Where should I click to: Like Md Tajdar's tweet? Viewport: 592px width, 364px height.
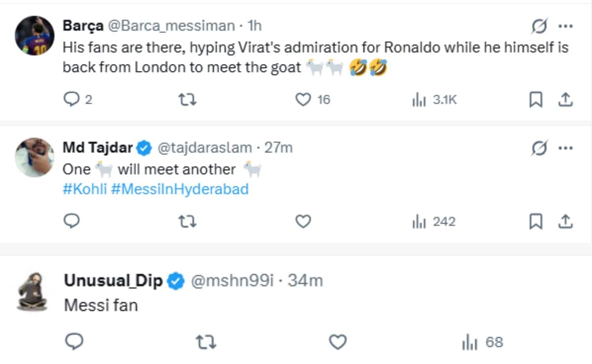pos(302,222)
